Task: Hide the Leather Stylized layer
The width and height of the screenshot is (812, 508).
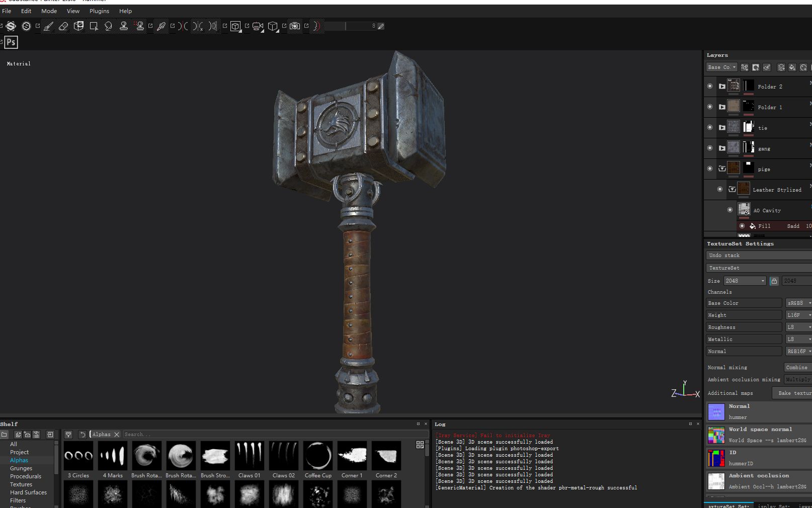Action: [720, 190]
